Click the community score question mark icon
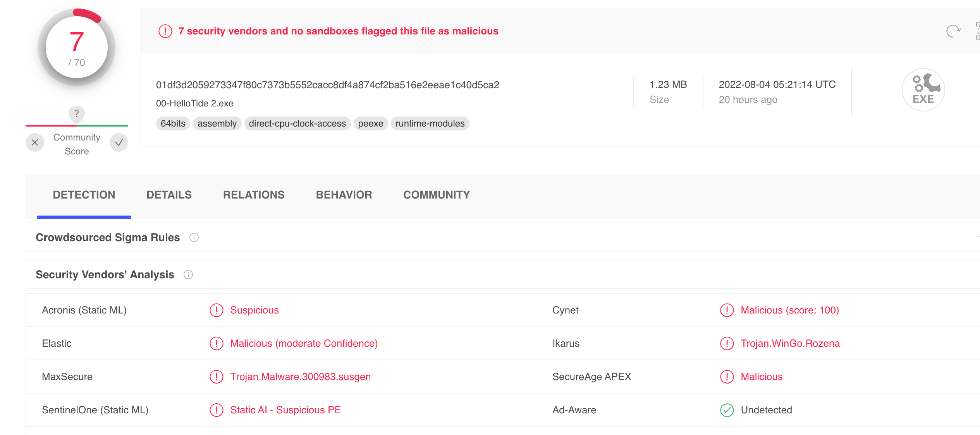Screen dimensions: 980x435 [77, 114]
